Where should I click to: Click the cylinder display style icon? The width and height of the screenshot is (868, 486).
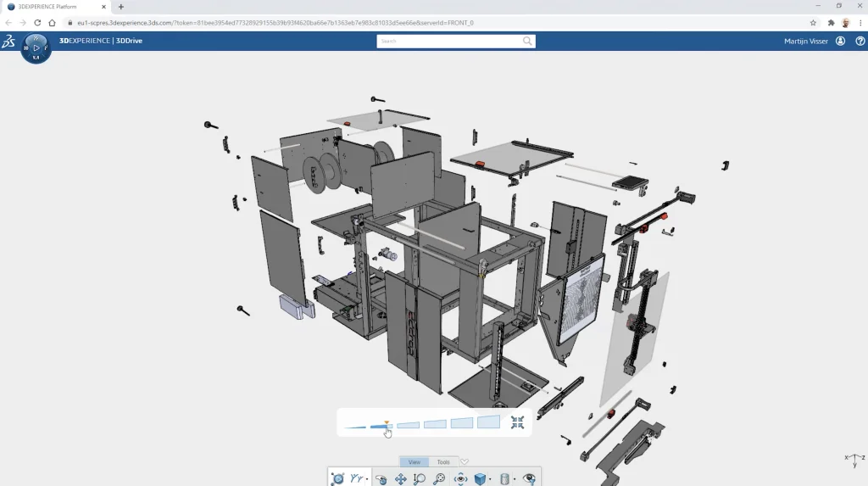504,479
